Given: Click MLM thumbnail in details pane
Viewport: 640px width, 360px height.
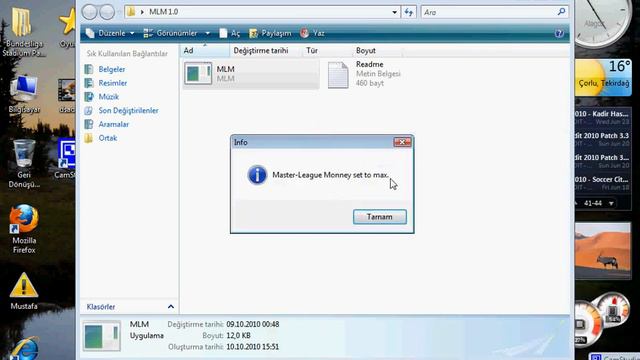Looking at the screenshot, I should [x=102, y=336].
